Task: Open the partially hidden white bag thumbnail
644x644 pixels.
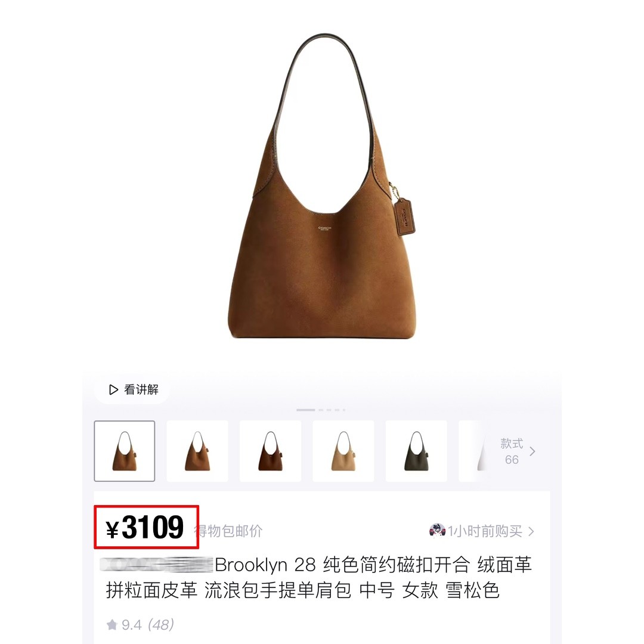Action: [x=472, y=451]
